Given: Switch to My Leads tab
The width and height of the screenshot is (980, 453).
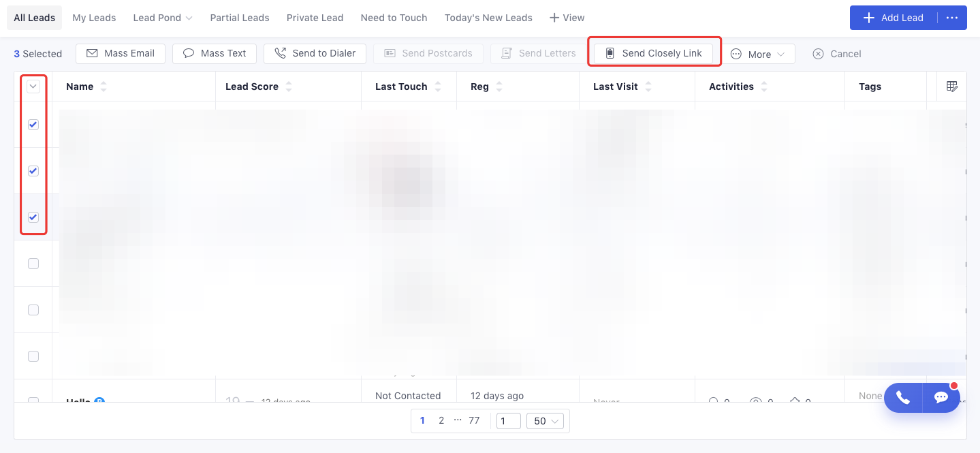Looking at the screenshot, I should (94, 18).
